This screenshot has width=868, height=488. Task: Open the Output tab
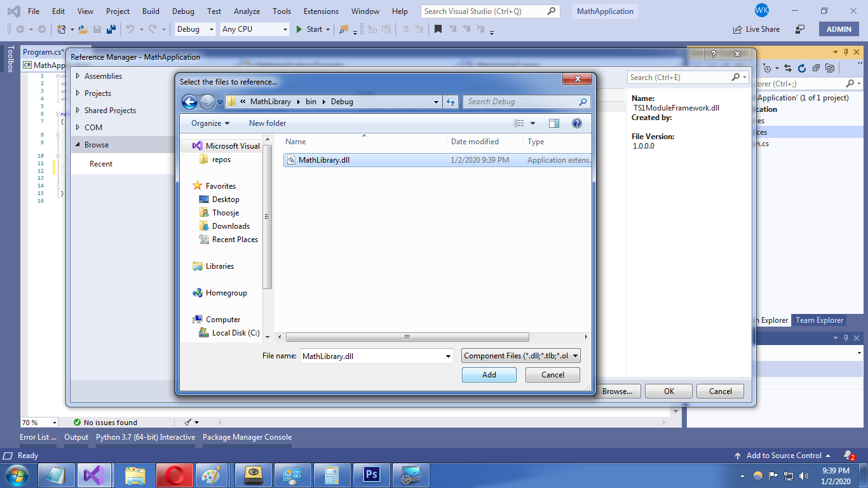point(76,437)
